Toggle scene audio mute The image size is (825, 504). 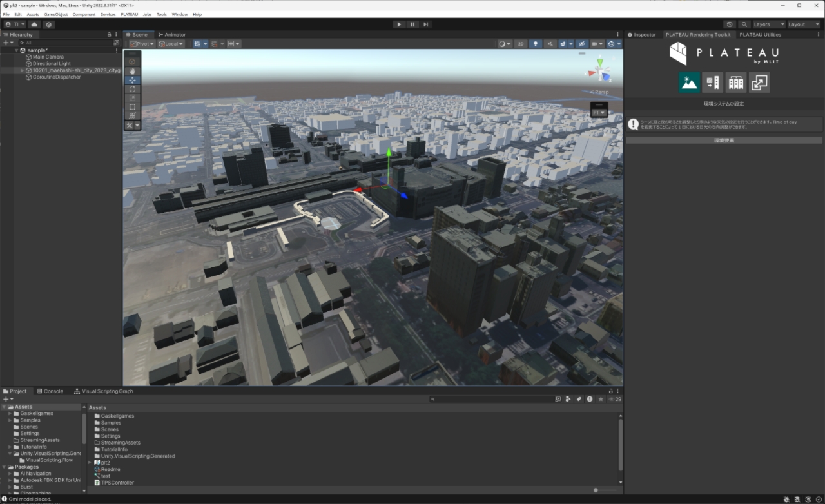[x=550, y=44]
